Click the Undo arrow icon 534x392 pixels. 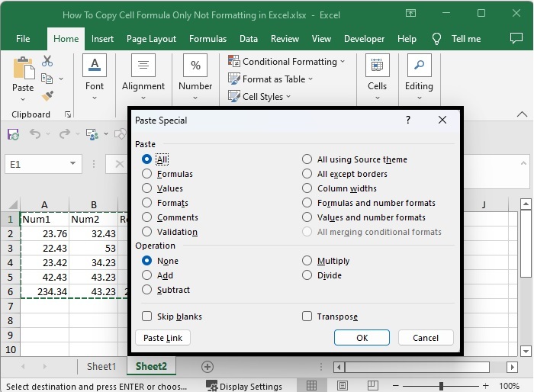35,134
